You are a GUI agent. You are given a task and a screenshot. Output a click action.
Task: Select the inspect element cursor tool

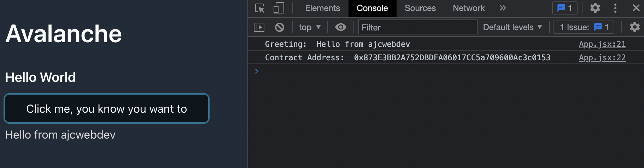(260, 8)
